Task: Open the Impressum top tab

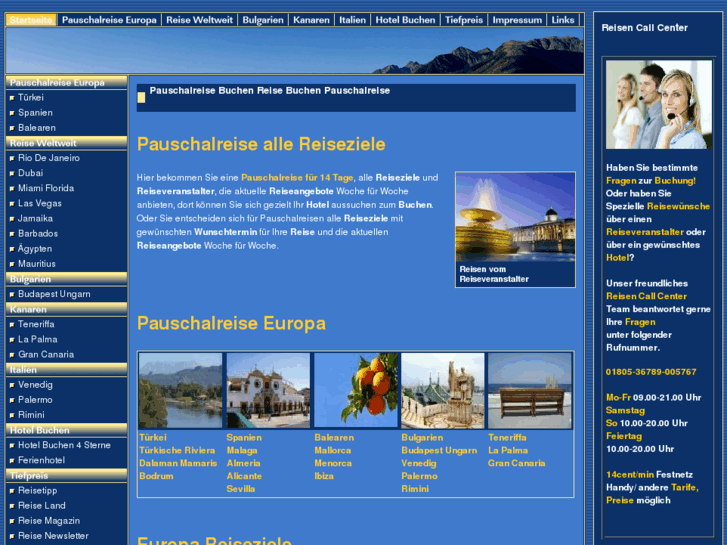Action: [x=517, y=20]
